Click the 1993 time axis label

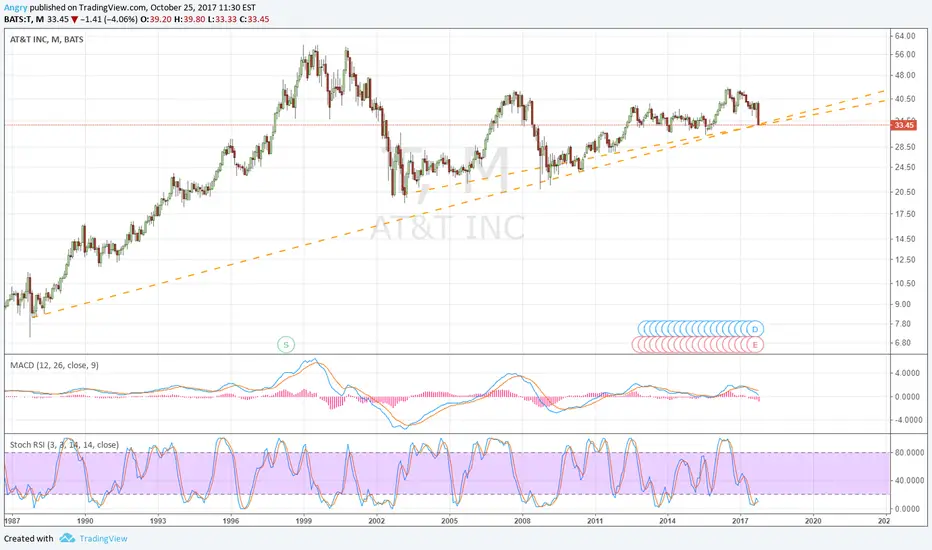(158, 521)
